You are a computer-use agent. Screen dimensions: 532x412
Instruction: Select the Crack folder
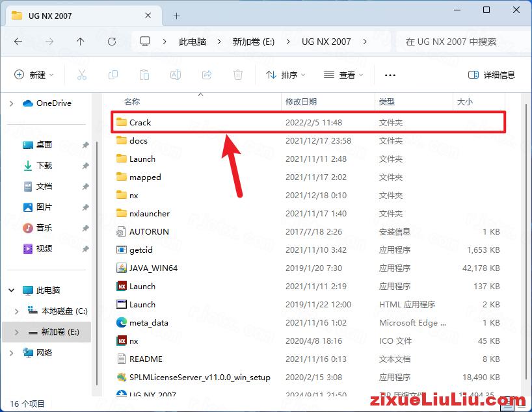click(308, 122)
